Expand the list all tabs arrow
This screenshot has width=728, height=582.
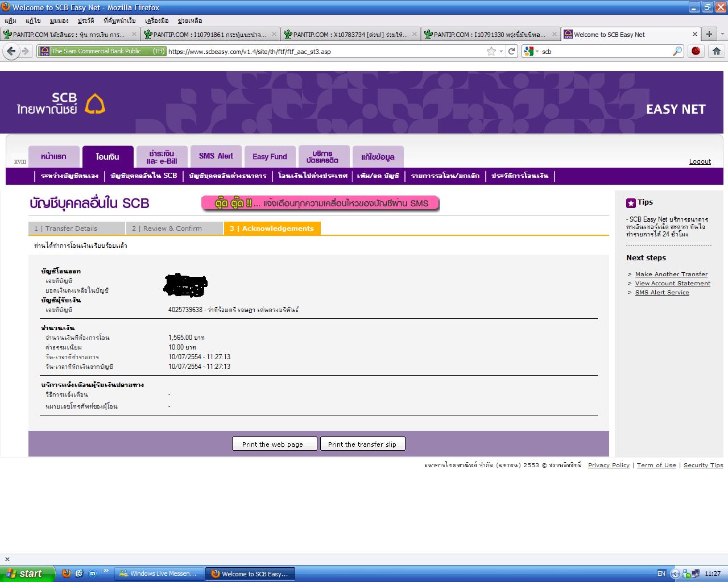(722, 34)
